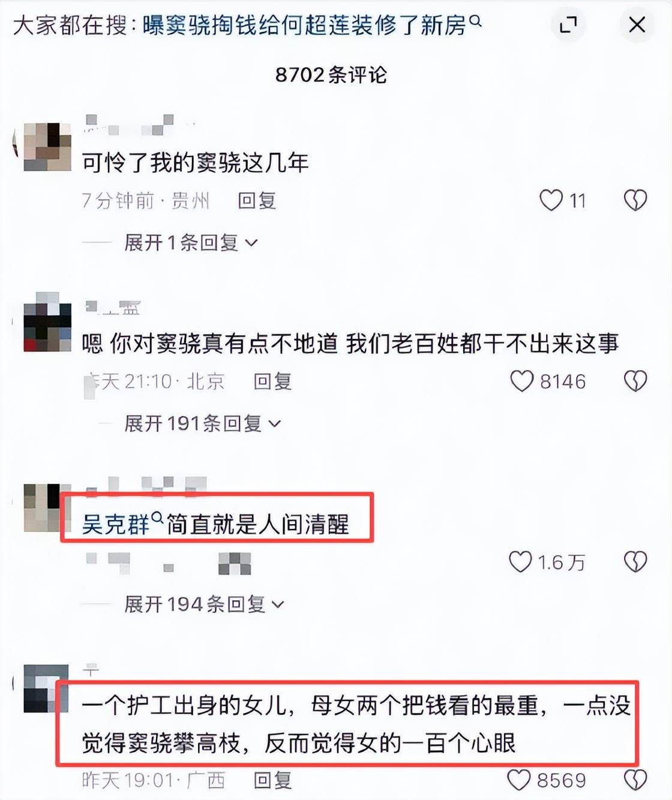Dislike the Guizhou user's comment

pyautogui.click(x=635, y=200)
